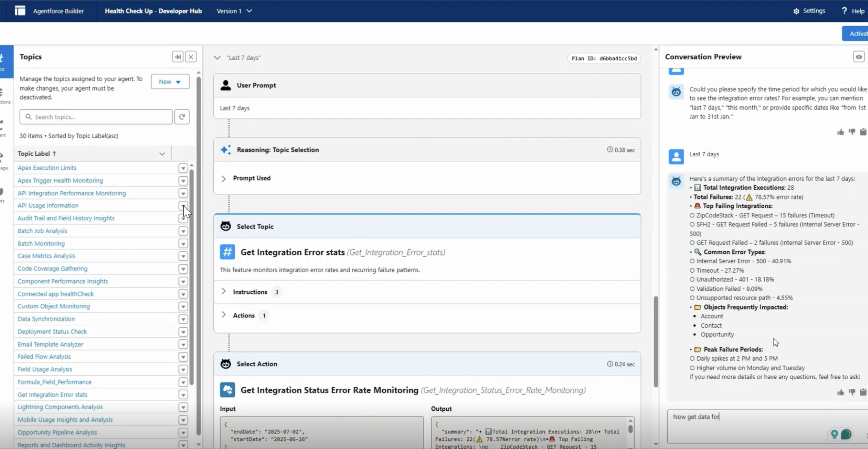This screenshot has height=449, width=868.
Task: Open the Connected app healthCheck topic
Action: (x=55, y=294)
